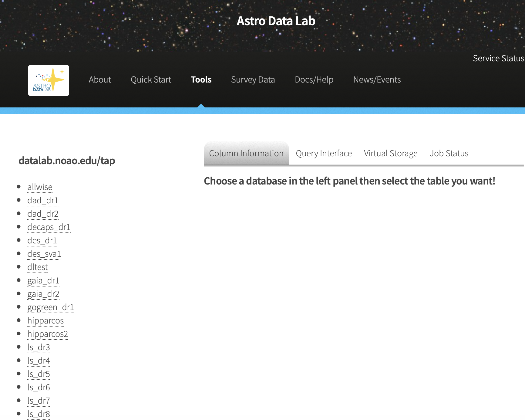Select the ls_dr7 database
Viewport: 525px width, 420px height.
point(39,401)
